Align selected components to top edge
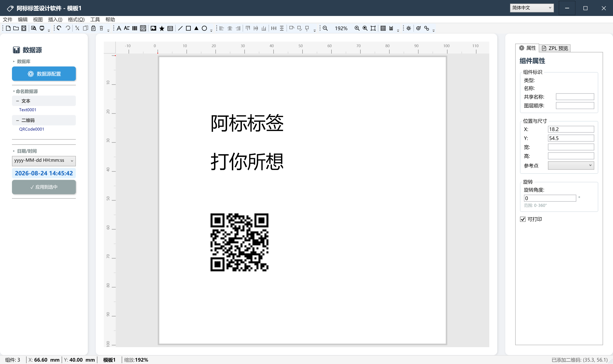Viewport: 613px width, 364px height. [x=248, y=28]
